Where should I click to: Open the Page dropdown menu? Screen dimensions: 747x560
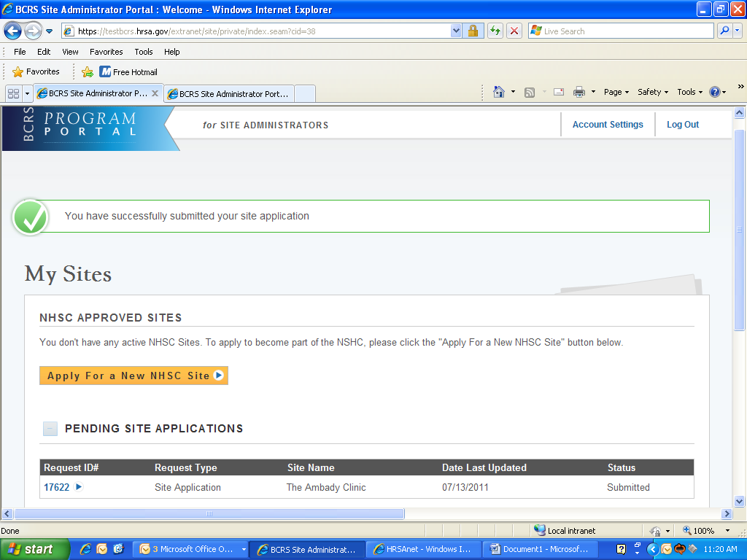click(616, 92)
